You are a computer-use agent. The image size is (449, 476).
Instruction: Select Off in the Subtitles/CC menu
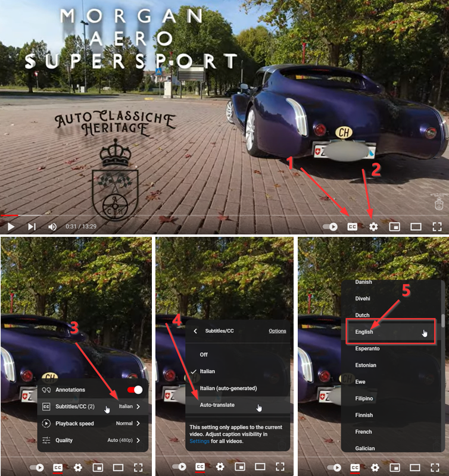238,355
